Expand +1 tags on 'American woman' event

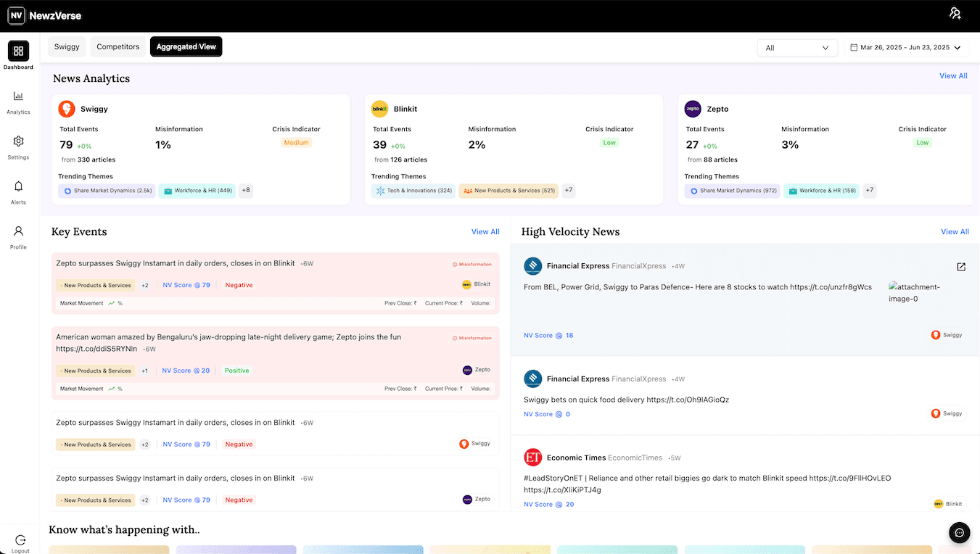[144, 371]
